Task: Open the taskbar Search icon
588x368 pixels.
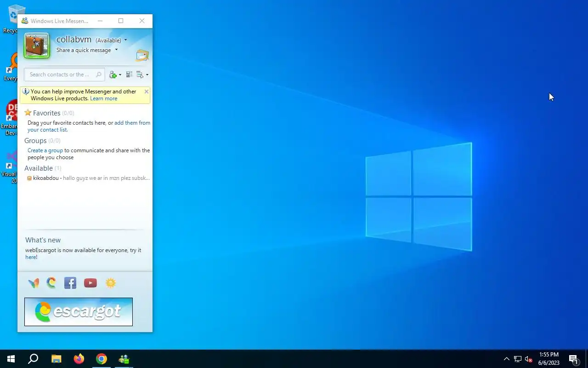Action: [33, 359]
